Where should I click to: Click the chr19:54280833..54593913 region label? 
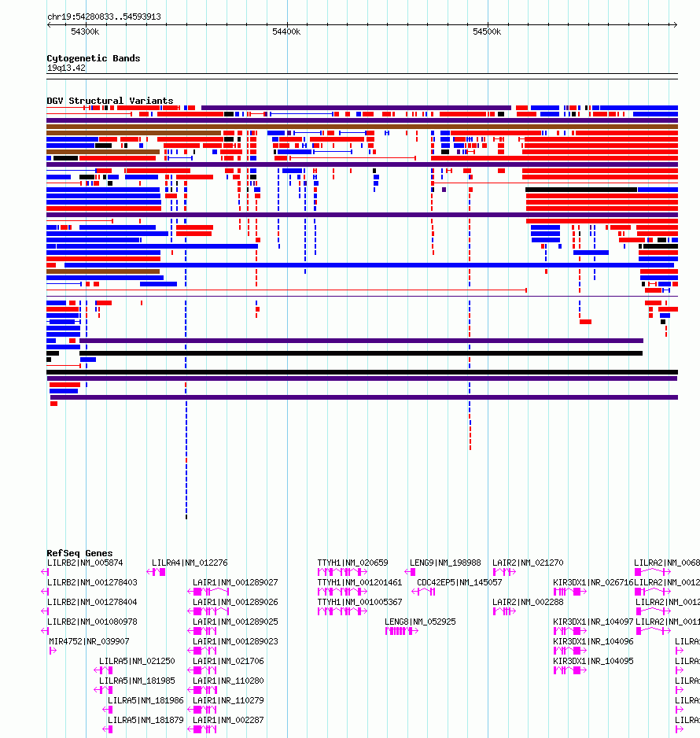tap(104, 17)
